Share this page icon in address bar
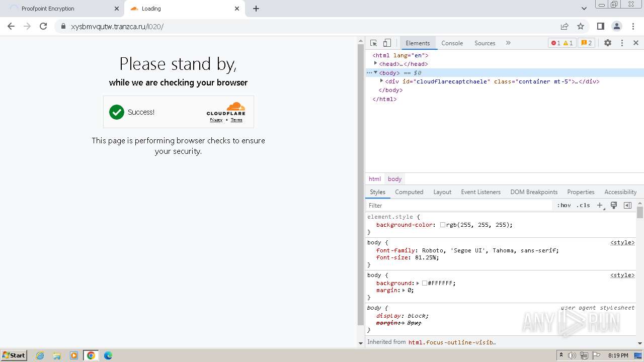 [x=565, y=26]
